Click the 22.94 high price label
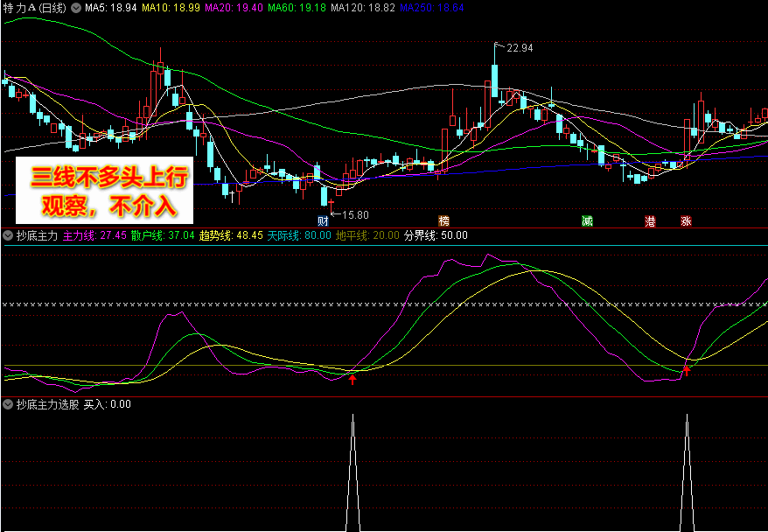The height and width of the screenshot is (532, 768). [x=520, y=48]
